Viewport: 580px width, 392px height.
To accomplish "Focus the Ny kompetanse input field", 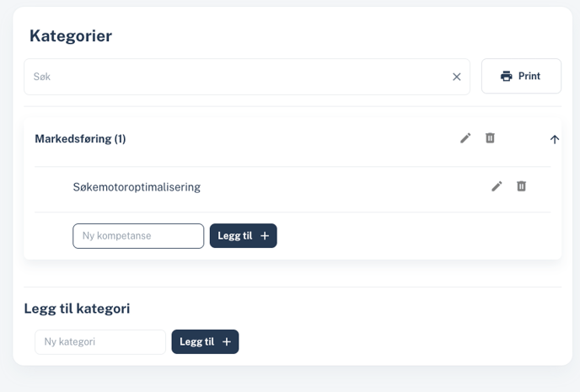I will point(138,236).
